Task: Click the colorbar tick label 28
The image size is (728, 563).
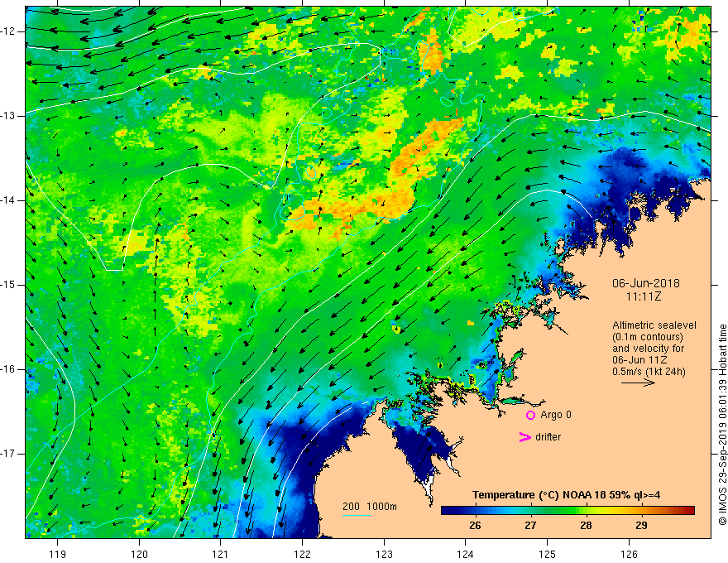Action: click(x=586, y=526)
